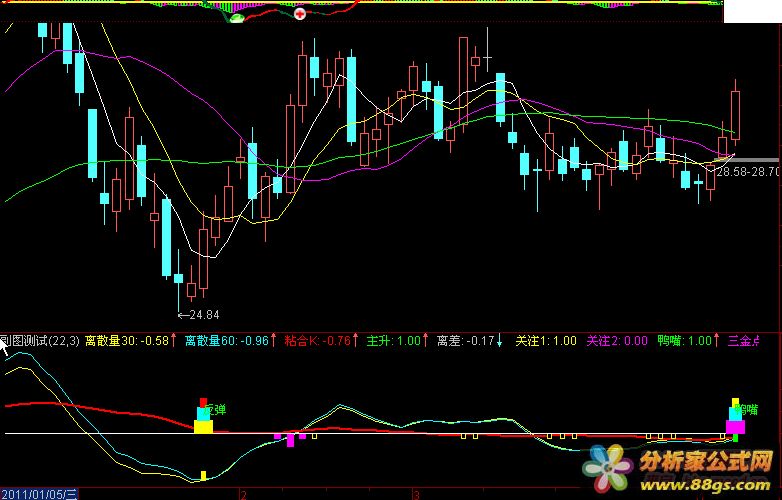Click the yellow-cyan-red stacked signal bar at 反弹
The image size is (782, 500).
[203, 416]
